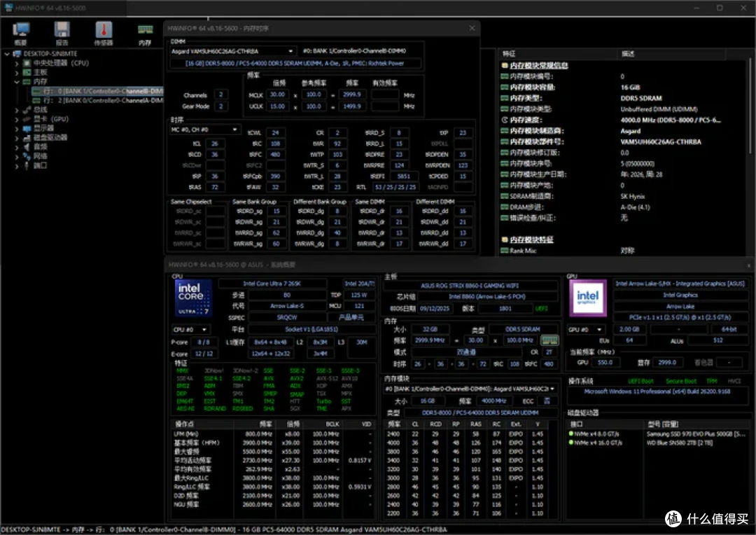Close the memory timings (内存时序) window
The width and height of the screenshot is (756, 535).
pyautogui.click(x=472, y=29)
